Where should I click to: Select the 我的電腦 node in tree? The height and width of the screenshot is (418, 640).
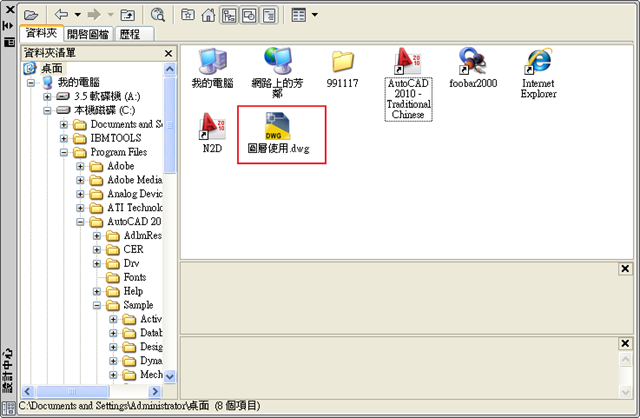click(x=78, y=83)
